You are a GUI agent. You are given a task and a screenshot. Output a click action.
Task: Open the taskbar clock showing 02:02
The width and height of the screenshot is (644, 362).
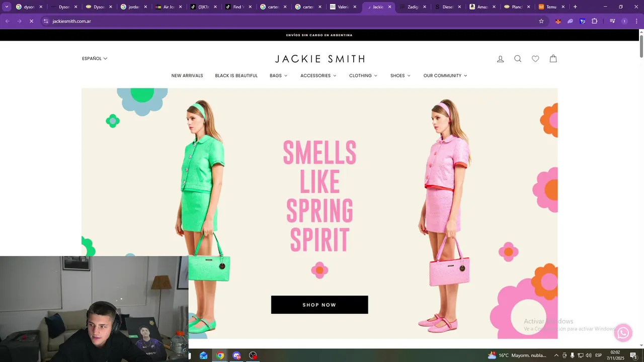(x=615, y=355)
